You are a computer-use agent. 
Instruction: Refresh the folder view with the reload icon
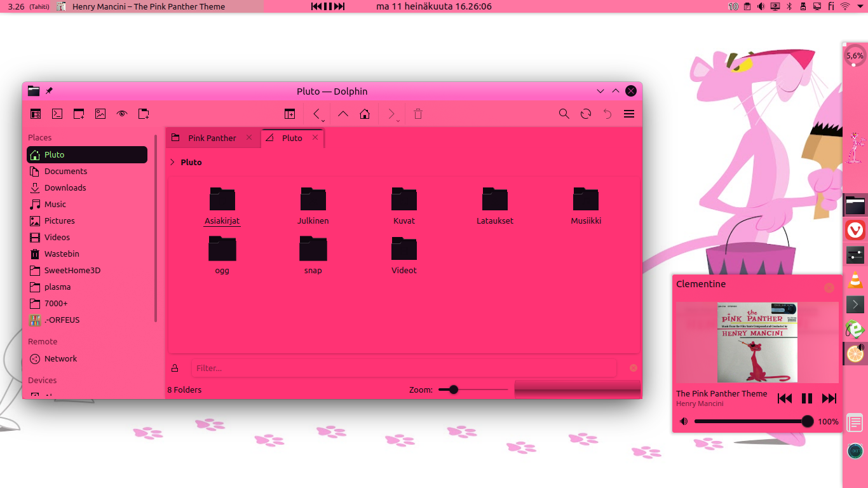point(586,114)
